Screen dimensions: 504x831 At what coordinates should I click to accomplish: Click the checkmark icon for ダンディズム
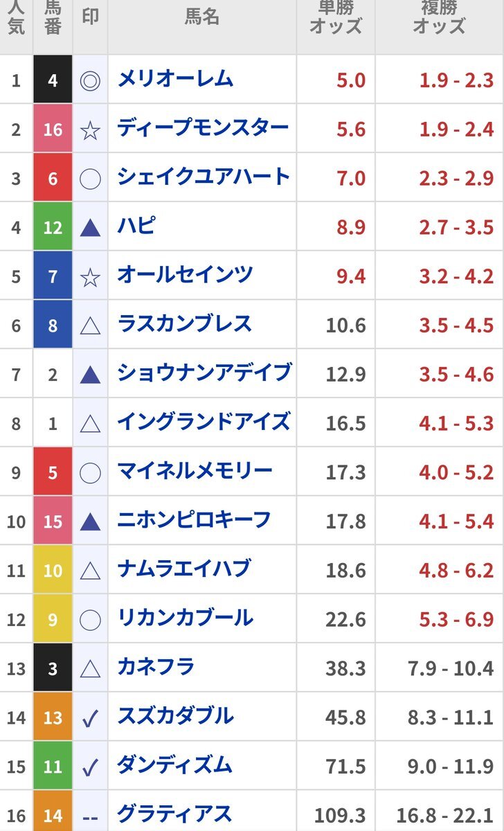(90, 767)
